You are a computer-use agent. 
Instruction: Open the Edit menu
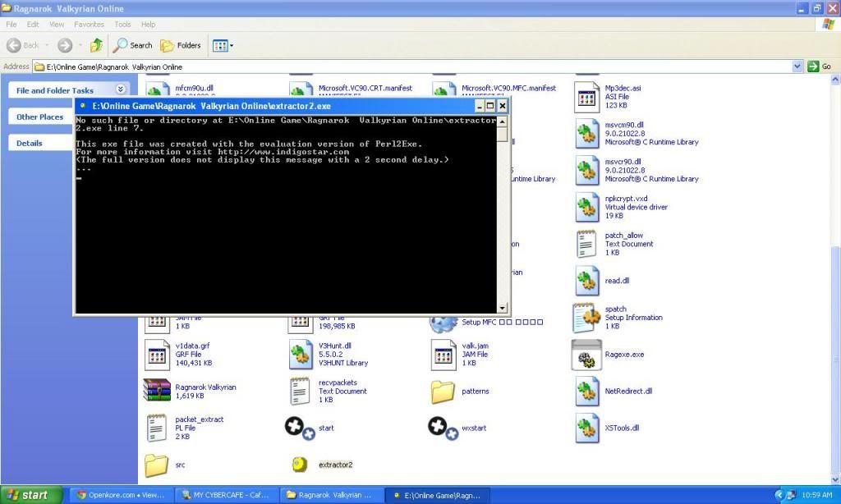tap(33, 24)
